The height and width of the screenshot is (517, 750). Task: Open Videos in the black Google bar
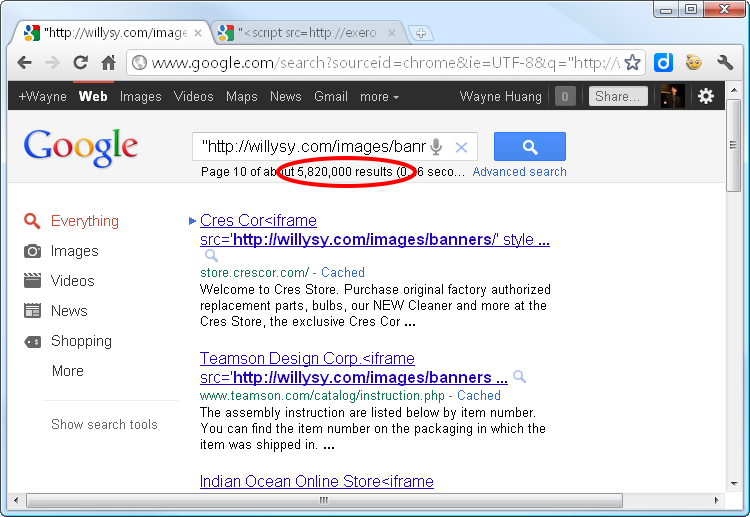pos(193,96)
